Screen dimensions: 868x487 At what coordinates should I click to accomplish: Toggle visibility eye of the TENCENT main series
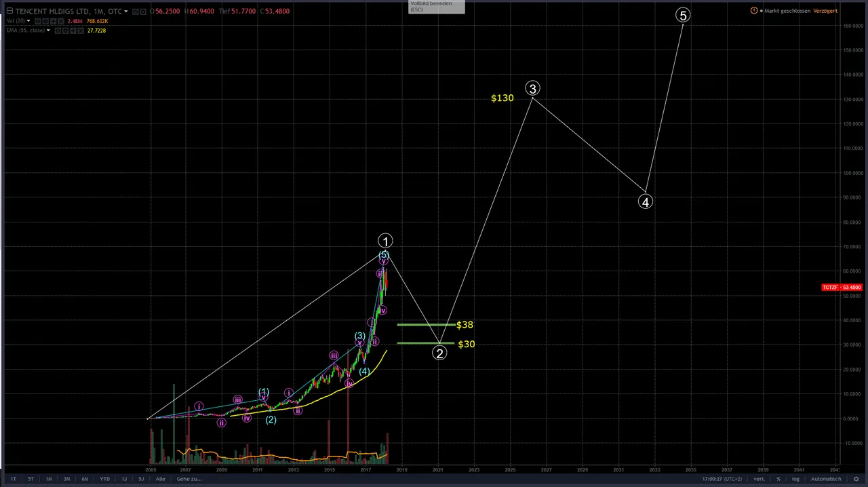[136, 12]
